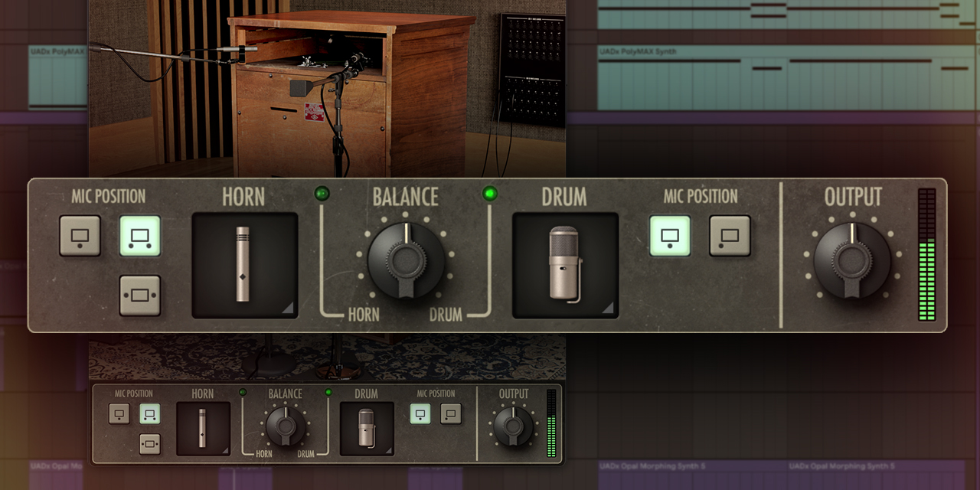Click the Output knob in small plugin panel

tap(514, 426)
